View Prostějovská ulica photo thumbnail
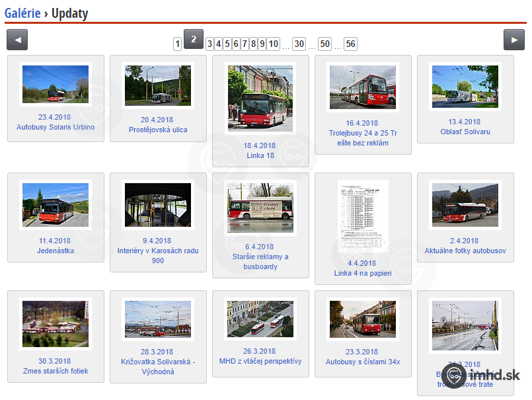This screenshot has height=400, width=532. click(x=158, y=85)
